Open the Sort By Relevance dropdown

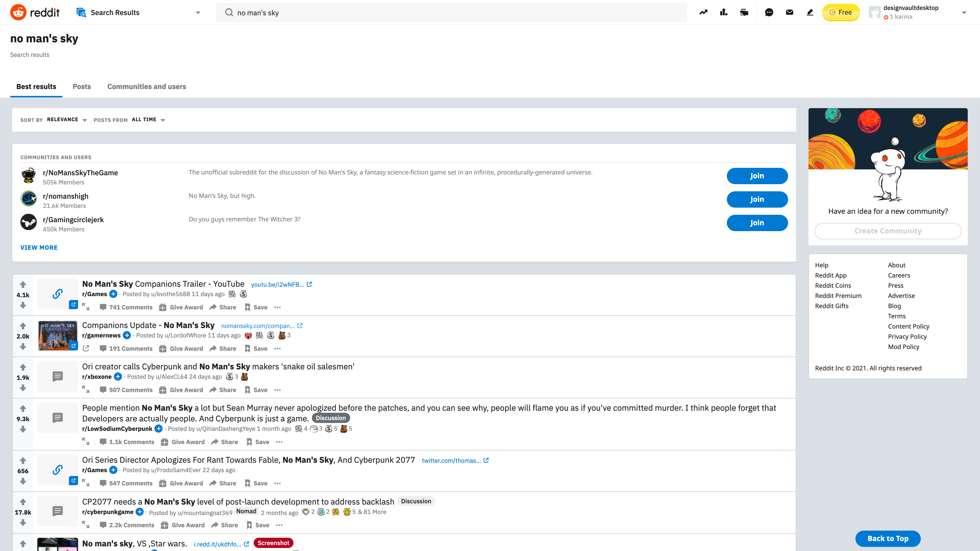(x=67, y=120)
